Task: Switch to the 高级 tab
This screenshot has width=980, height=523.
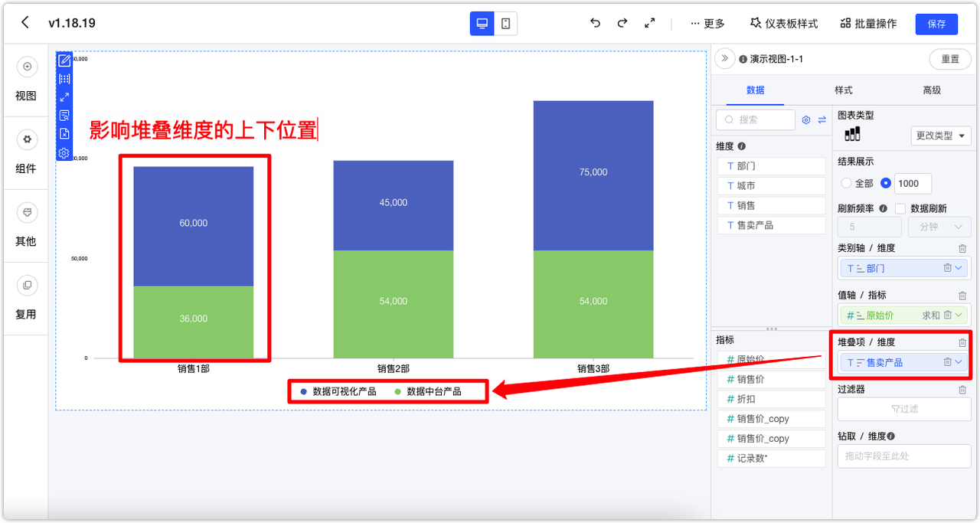Action: pyautogui.click(x=932, y=90)
